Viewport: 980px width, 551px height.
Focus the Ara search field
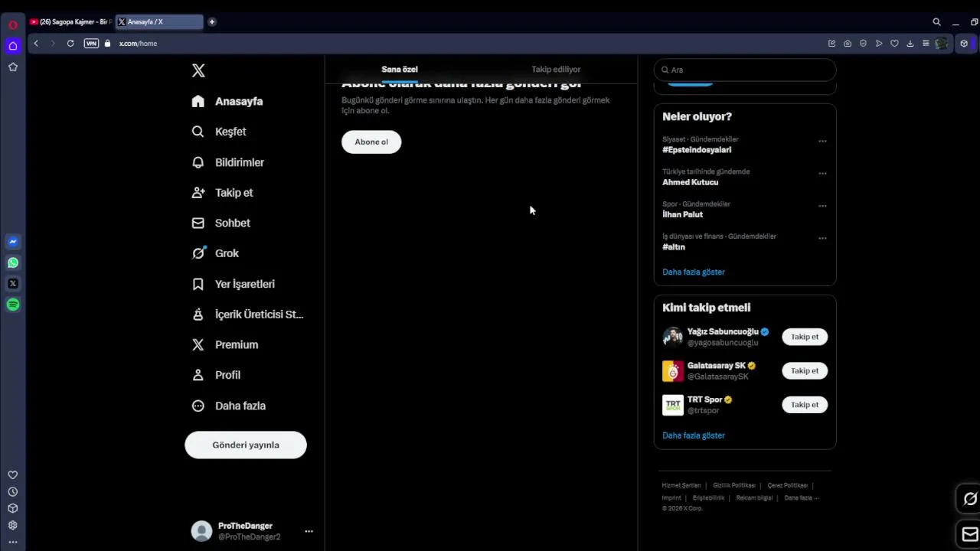[x=745, y=70]
